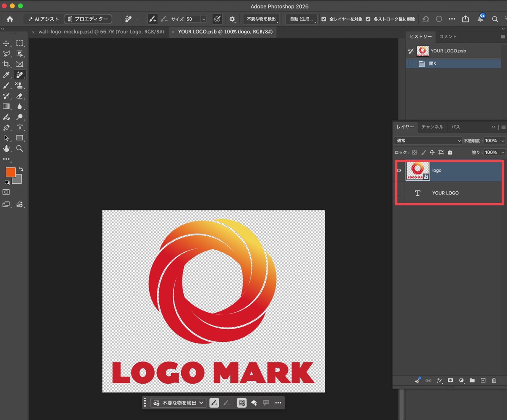
Task: Show the YOUR LOGO text layer
Action: (x=399, y=193)
